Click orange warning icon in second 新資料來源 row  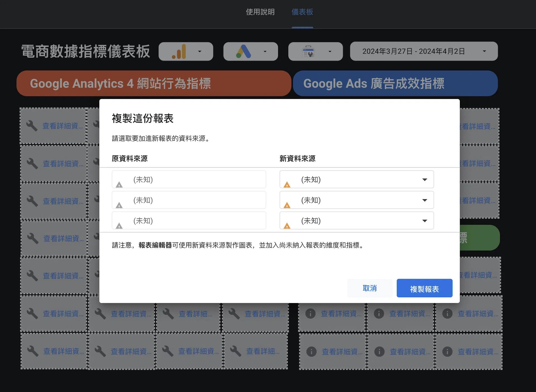click(x=287, y=205)
